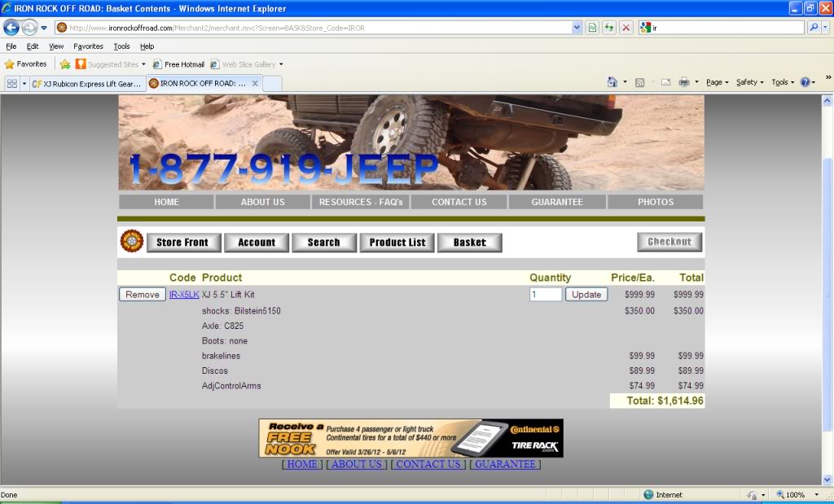
Task: Click the Account button
Action: coord(257,243)
